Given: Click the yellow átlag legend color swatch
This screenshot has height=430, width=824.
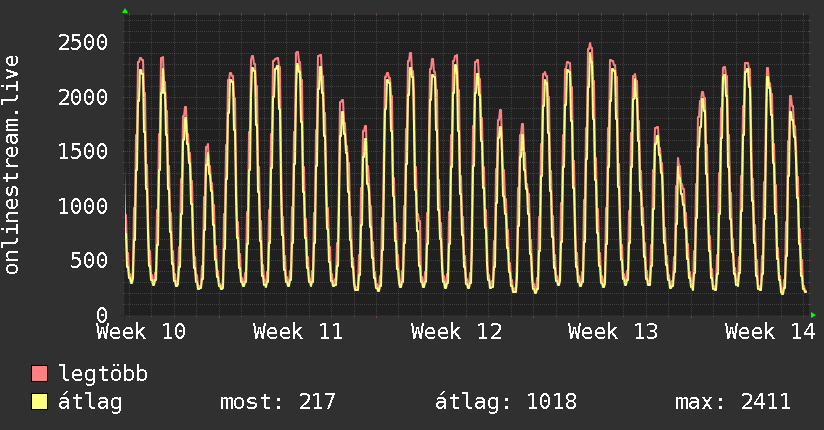Looking at the screenshot, I should pos(39,402).
